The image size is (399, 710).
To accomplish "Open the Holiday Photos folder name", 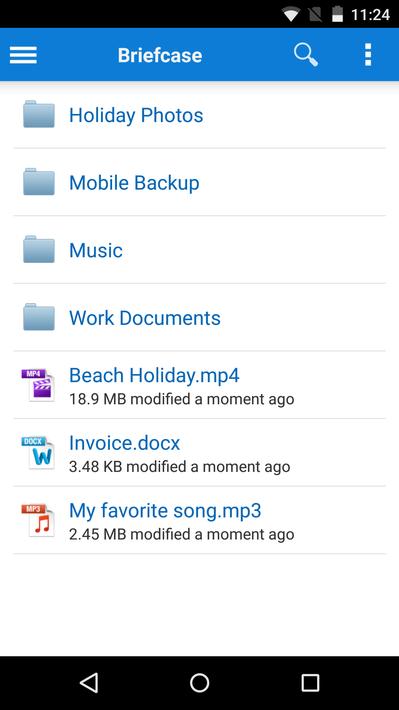I will point(136,115).
